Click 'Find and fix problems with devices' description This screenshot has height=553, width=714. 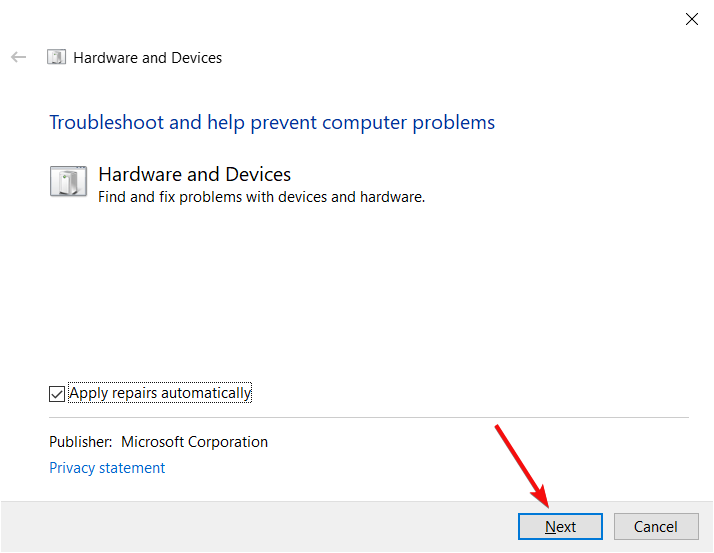(261, 197)
